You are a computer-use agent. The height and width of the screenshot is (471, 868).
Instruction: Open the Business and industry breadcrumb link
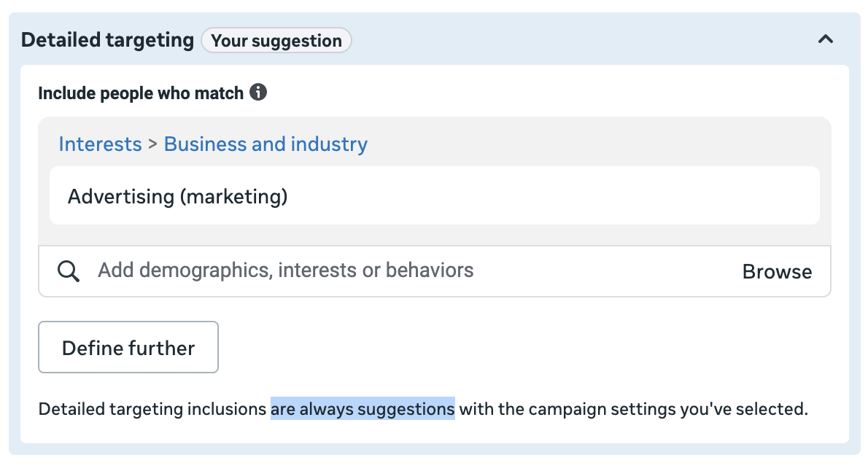click(x=266, y=144)
